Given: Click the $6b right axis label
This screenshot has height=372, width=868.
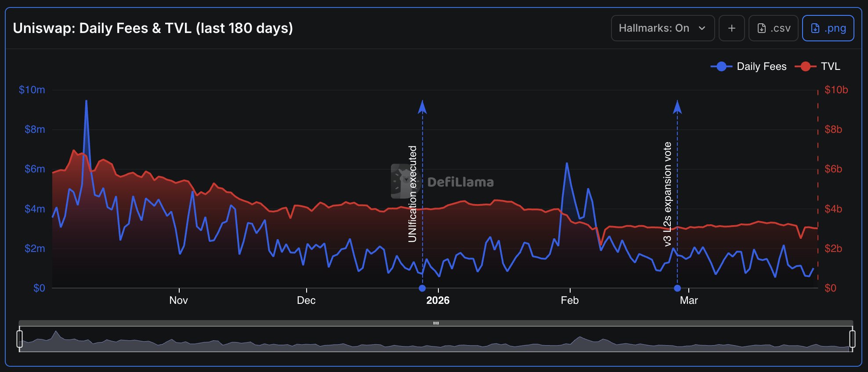Looking at the screenshot, I should [833, 169].
